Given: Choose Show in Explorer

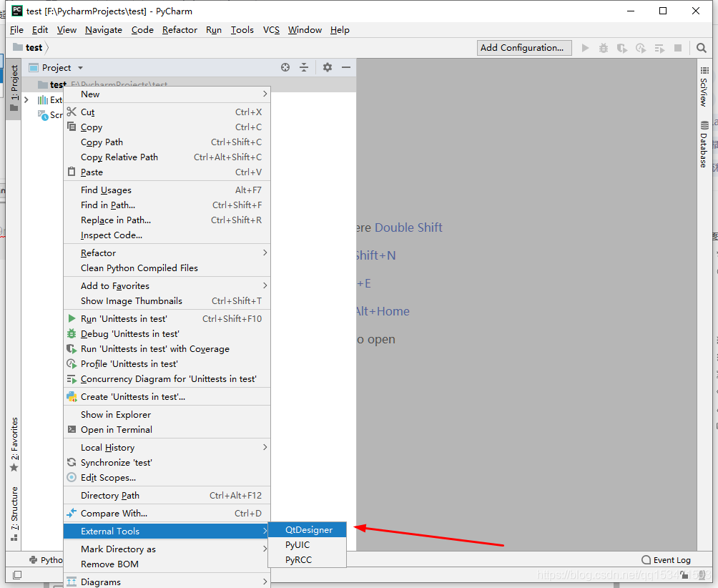Looking at the screenshot, I should [x=167, y=414].
